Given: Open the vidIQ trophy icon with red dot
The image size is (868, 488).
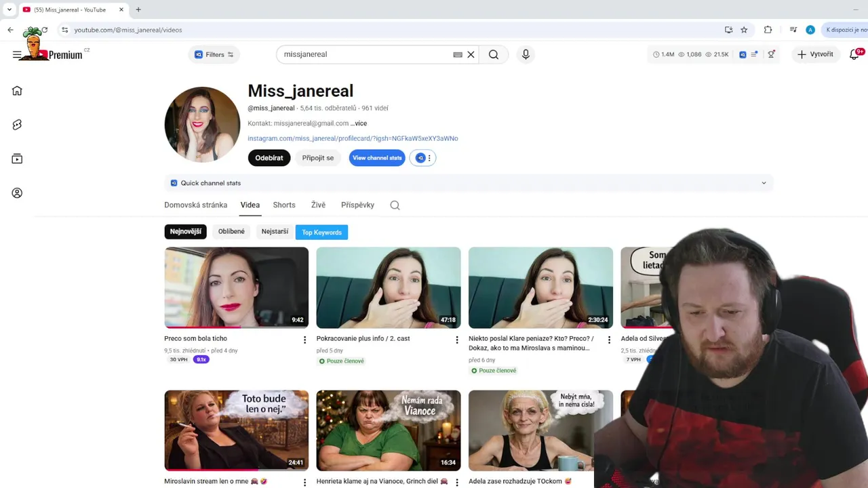Looking at the screenshot, I should [771, 54].
